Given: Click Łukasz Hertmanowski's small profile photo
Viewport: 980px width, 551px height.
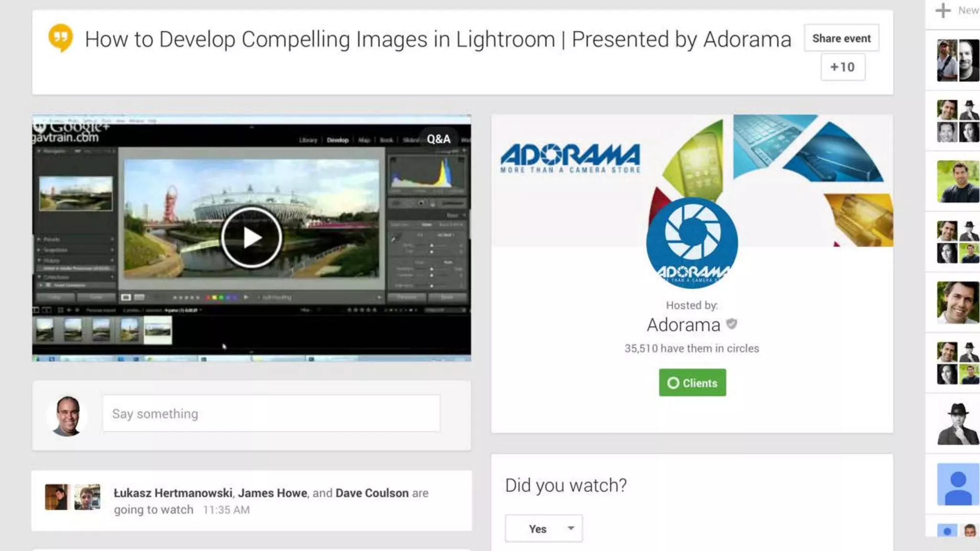Looking at the screenshot, I should (x=56, y=497).
